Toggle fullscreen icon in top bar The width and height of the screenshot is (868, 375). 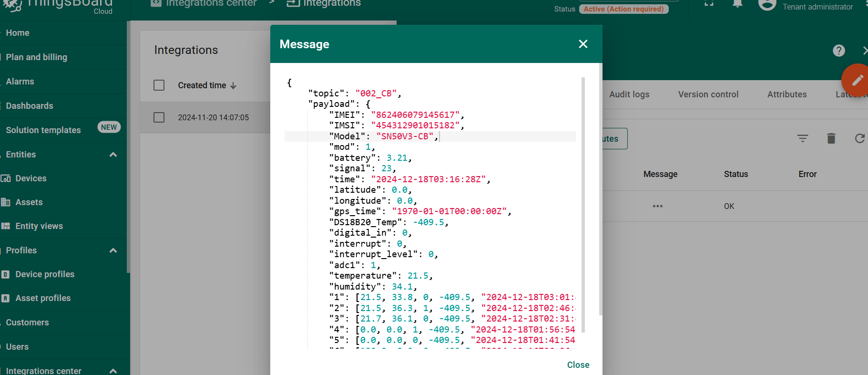pos(709,3)
